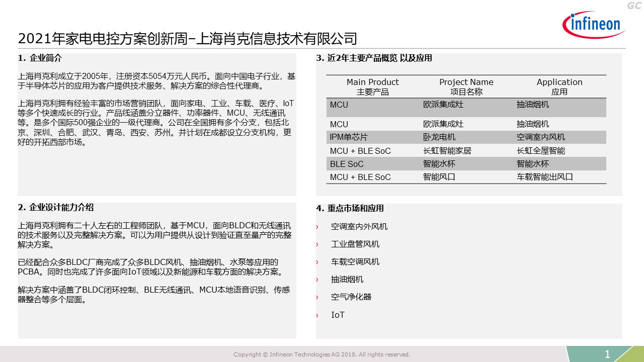The width and height of the screenshot is (644, 362).
Task: Click the paragraph starting 上海肖克利拥有二十人左右
Action: [x=155, y=236]
